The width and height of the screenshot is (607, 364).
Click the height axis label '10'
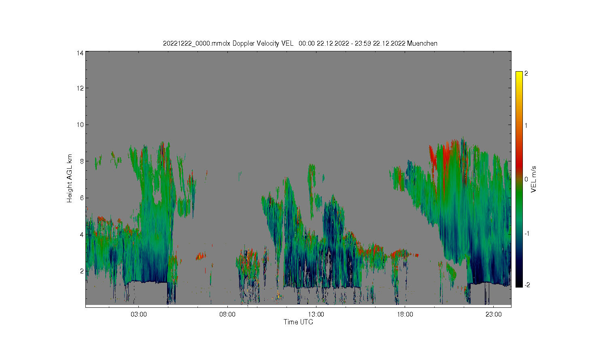tap(80, 125)
